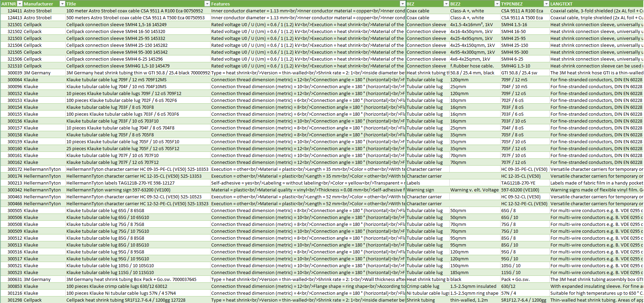Click BEZ2 cell '1.5-2.5qmm insulated'
This screenshot has width=644, height=303.
point(475,286)
